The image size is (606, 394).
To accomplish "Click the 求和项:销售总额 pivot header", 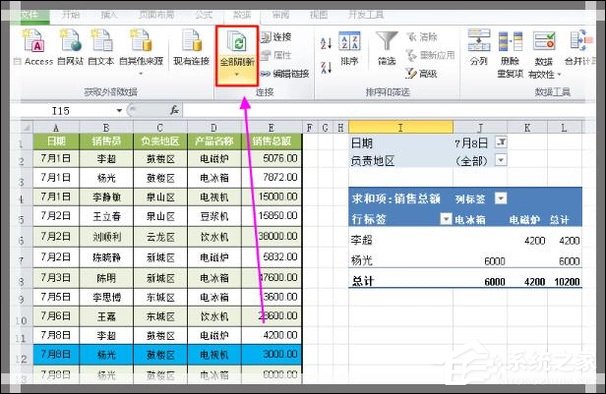I will (396, 199).
